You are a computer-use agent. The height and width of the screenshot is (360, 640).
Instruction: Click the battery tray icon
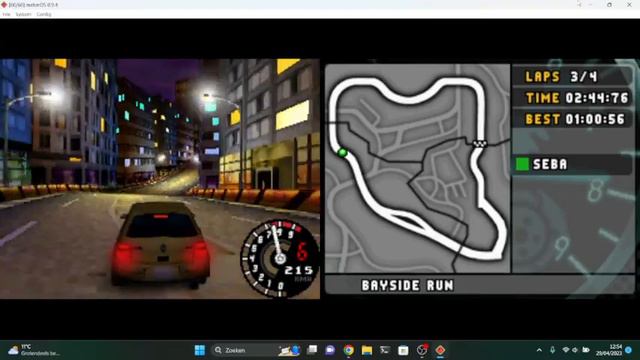point(586,350)
